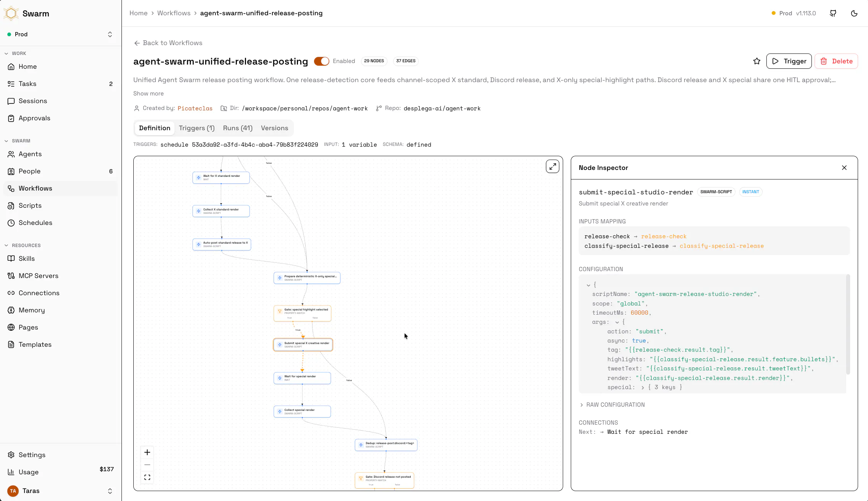This screenshot has width=868, height=501.
Task: Show more of the workflow description
Action: coord(148,94)
